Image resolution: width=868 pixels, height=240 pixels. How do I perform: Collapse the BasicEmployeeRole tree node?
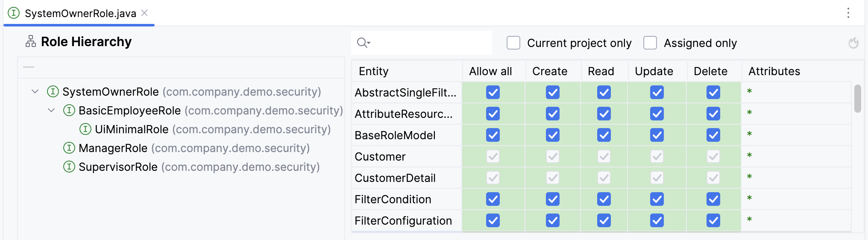tap(51, 111)
